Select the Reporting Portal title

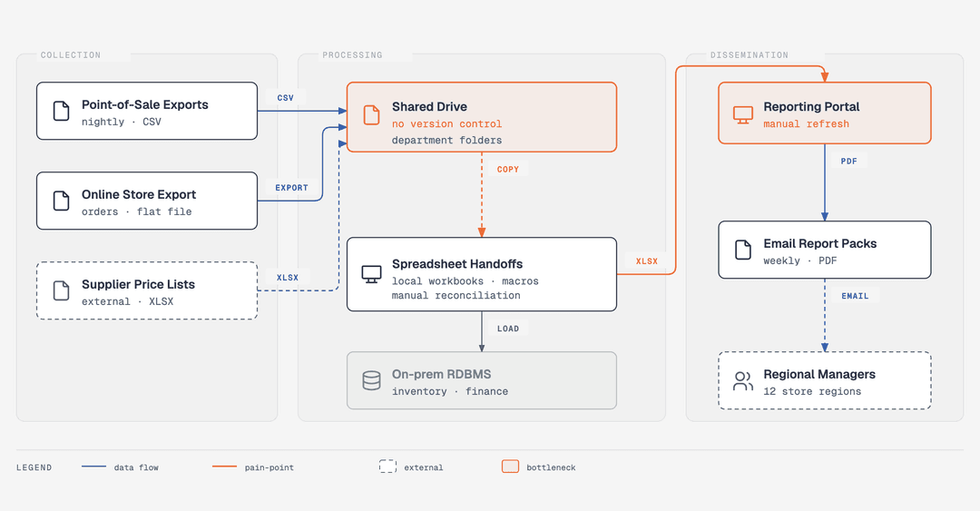coord(811,106)
